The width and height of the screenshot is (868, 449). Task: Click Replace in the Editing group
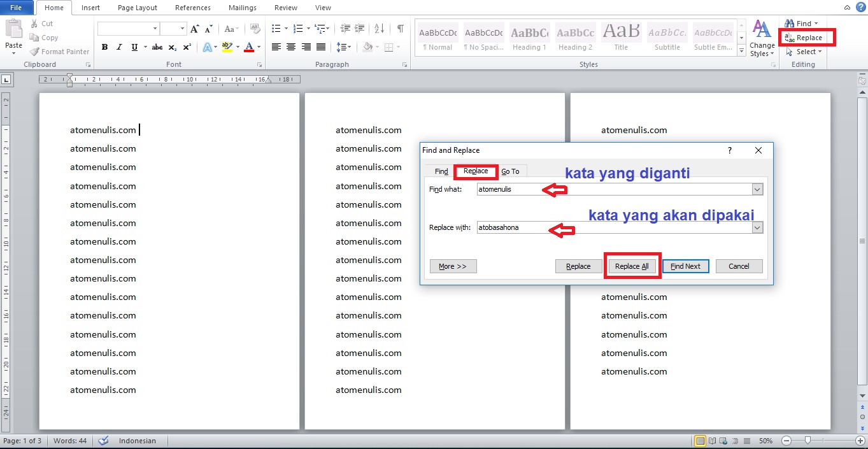pyautogui.click(x=803, y=38)
